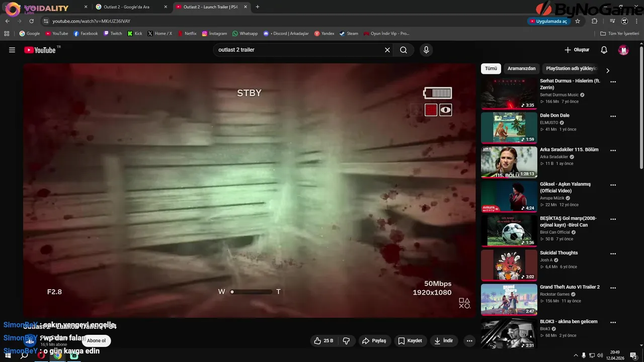Open Steam bookmark
The height and width of the screenshot is (362, 644).
(349, 34)
